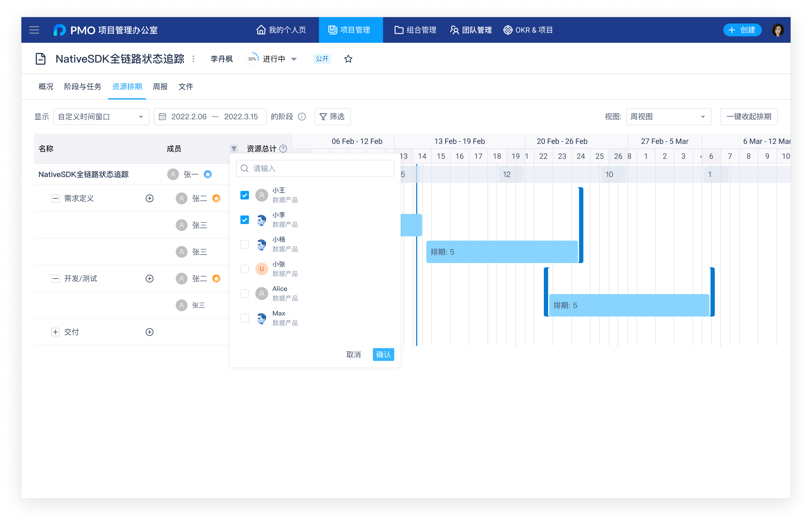The height and width of the screenshot is (524, 812).
Task: Collapse all schedules with 一键收起排期
Action: (748, 116)
